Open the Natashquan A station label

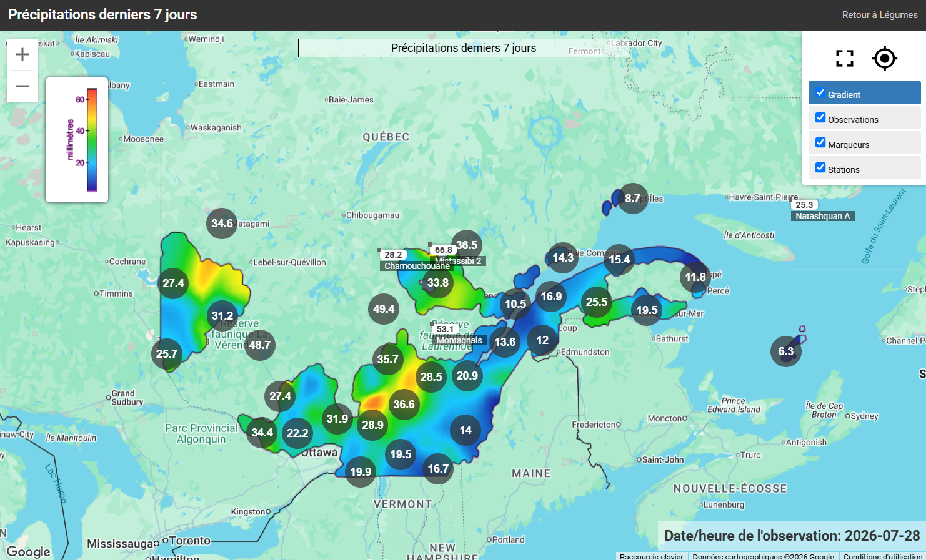pos(823,216)
